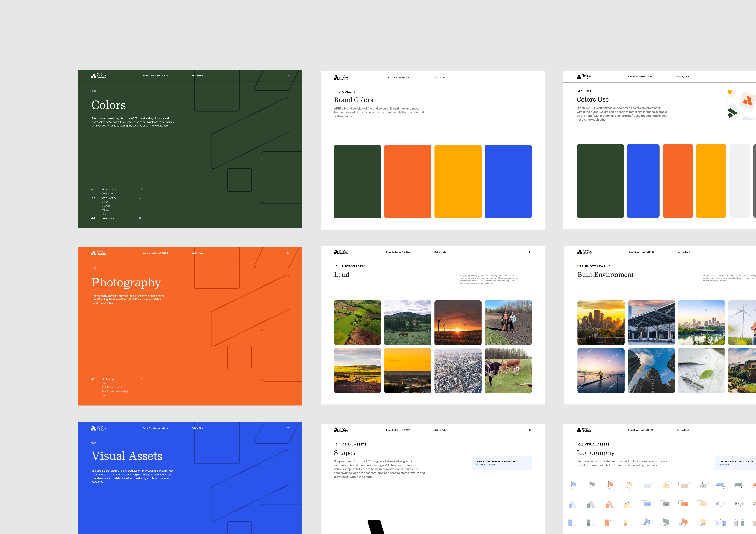Open two people standing in field photo
This screenshot has height=534, width=756.
tap(508, 323)
